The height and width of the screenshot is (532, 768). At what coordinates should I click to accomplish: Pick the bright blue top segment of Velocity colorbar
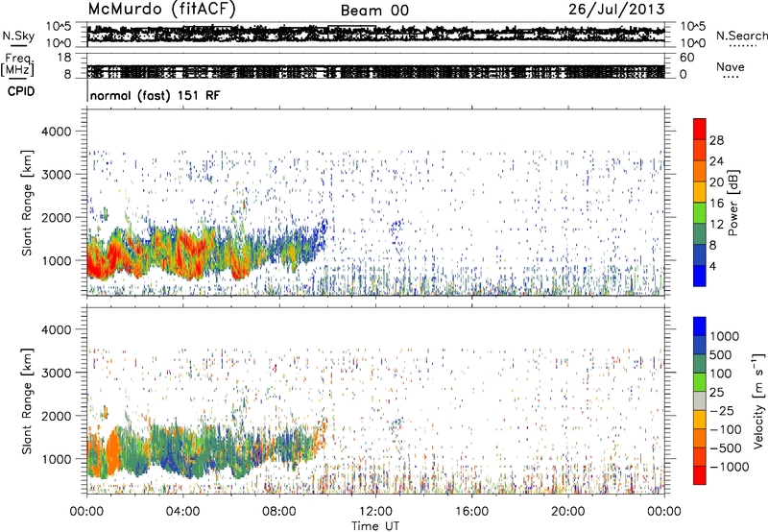700,326
